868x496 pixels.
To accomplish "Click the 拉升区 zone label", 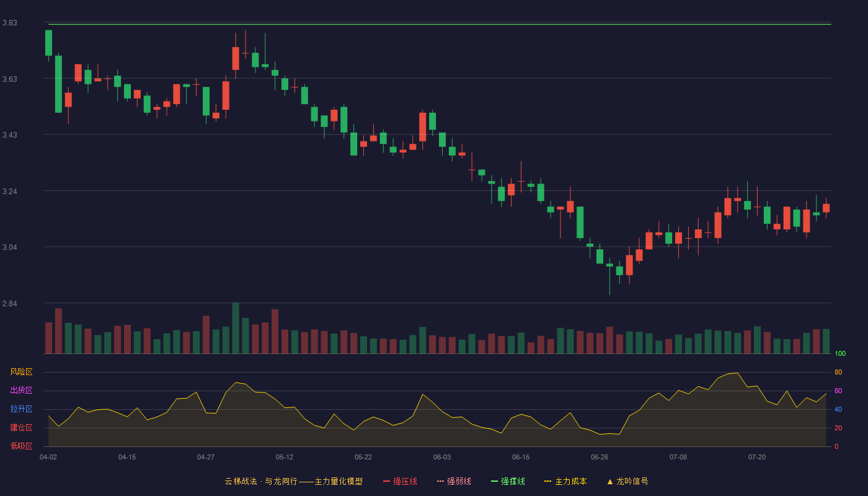I will [x=21, y=409].
